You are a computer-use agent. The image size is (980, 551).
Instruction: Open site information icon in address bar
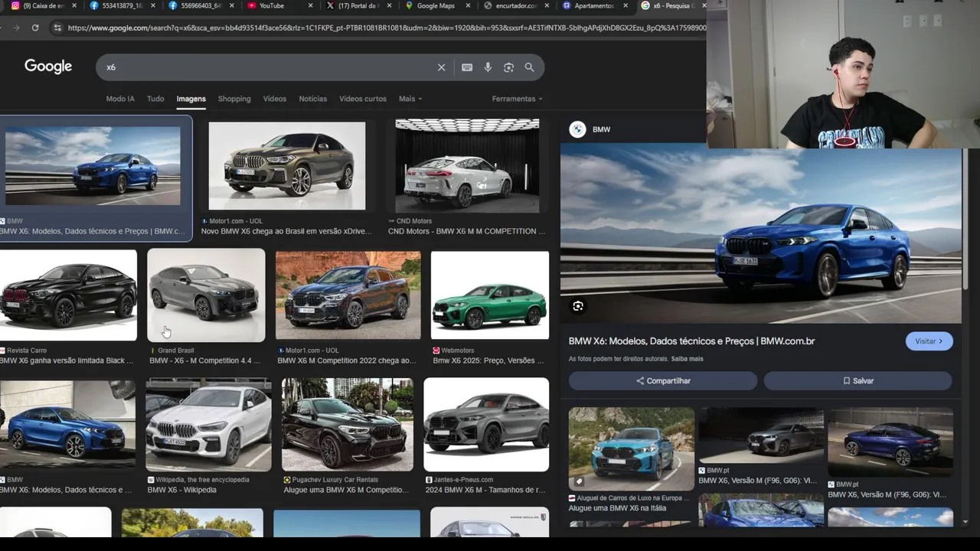[57, 28]
